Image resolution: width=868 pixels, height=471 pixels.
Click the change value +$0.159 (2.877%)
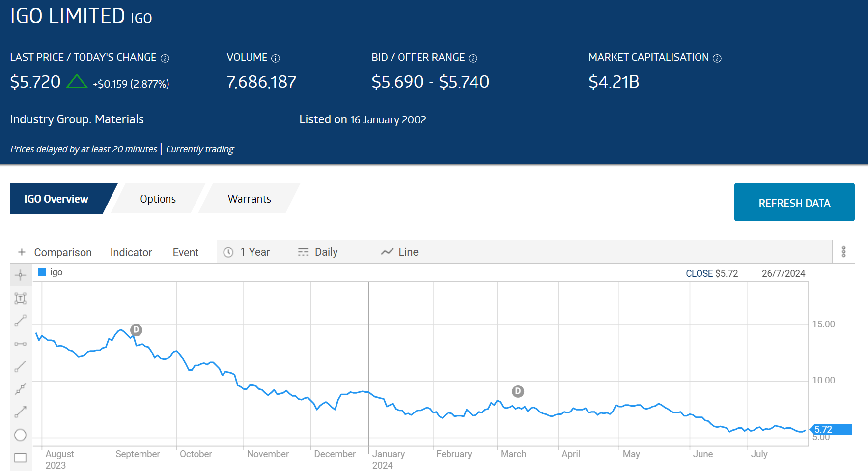(x=131, y=84)
